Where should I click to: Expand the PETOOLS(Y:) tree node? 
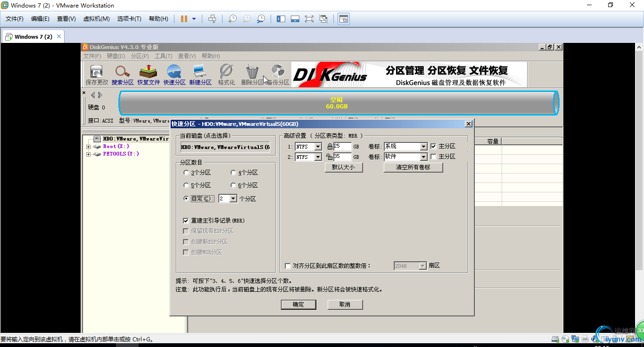point(88,154)
